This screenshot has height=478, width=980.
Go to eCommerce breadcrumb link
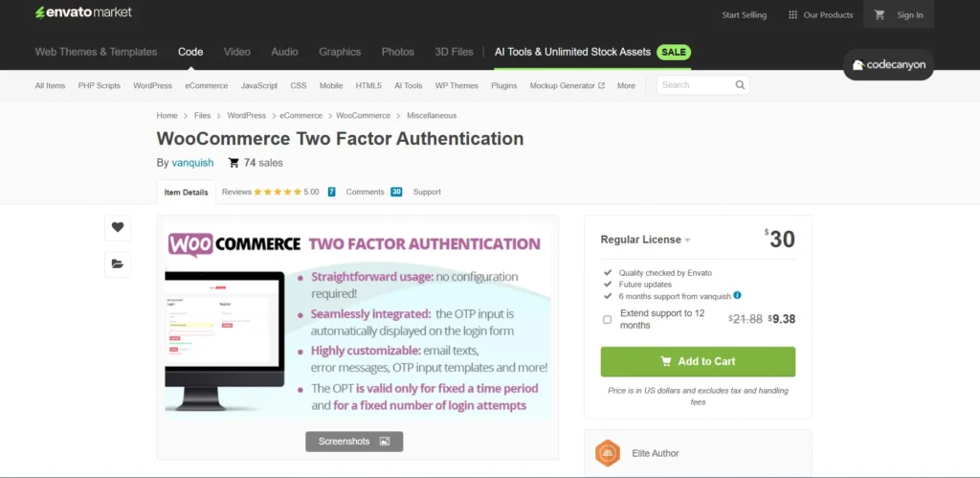301,116
